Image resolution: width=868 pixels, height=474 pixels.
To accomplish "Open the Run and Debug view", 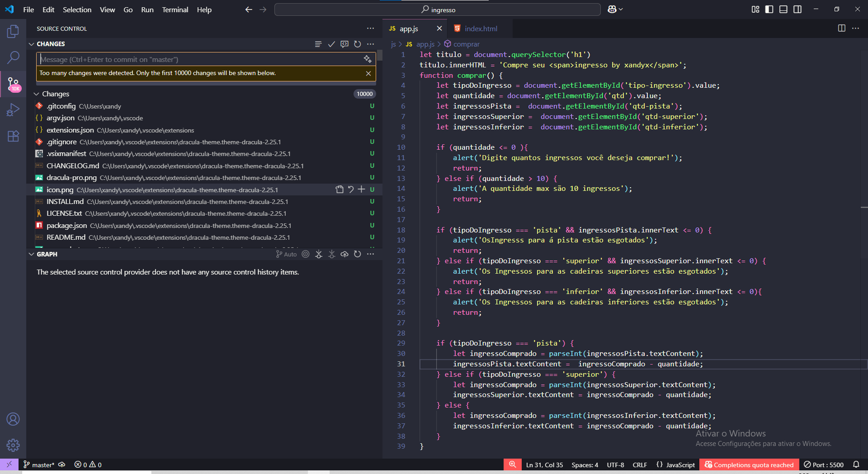I will pos(13,110).
